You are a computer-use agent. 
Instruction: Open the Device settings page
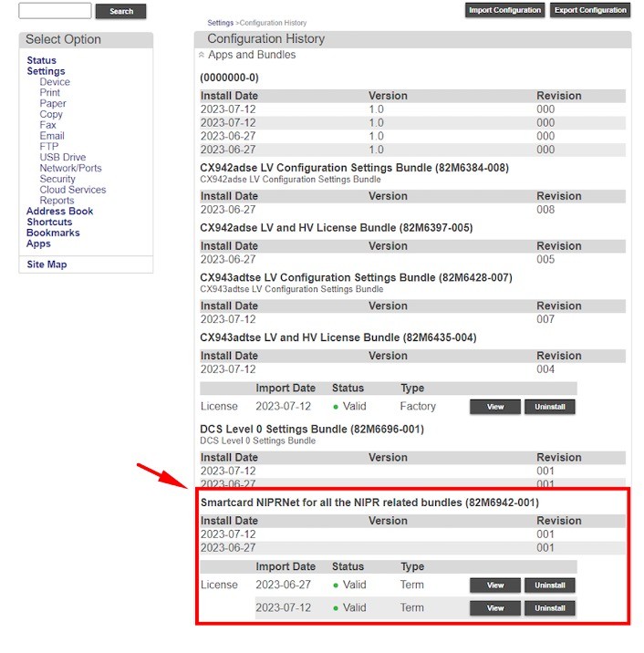[55, 82]
